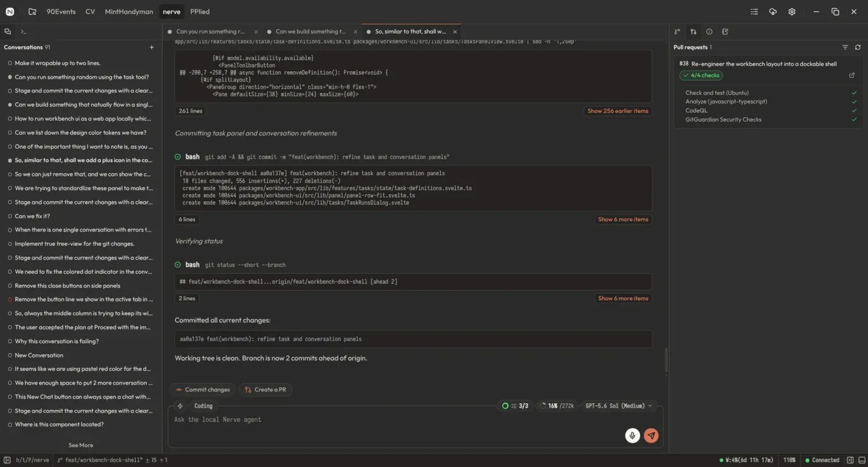Click the Create a PR button
The width and height of the screenshot is (868, 467).
coord(265,390)
